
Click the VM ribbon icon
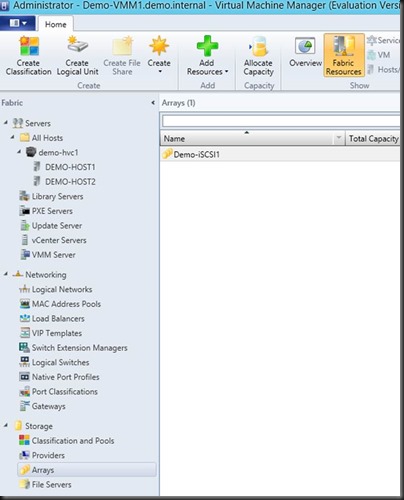pyautogui.click(x=371, y=55)
